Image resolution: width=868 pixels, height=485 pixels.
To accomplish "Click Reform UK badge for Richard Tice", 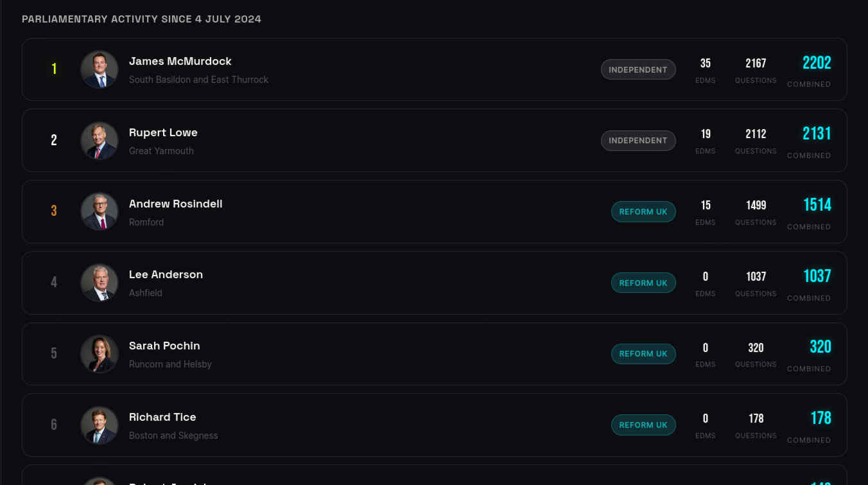I will tap(643, 425).
